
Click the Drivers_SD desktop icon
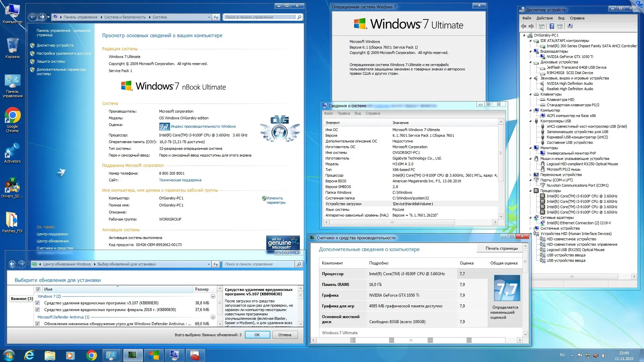(x=12, y=186)
